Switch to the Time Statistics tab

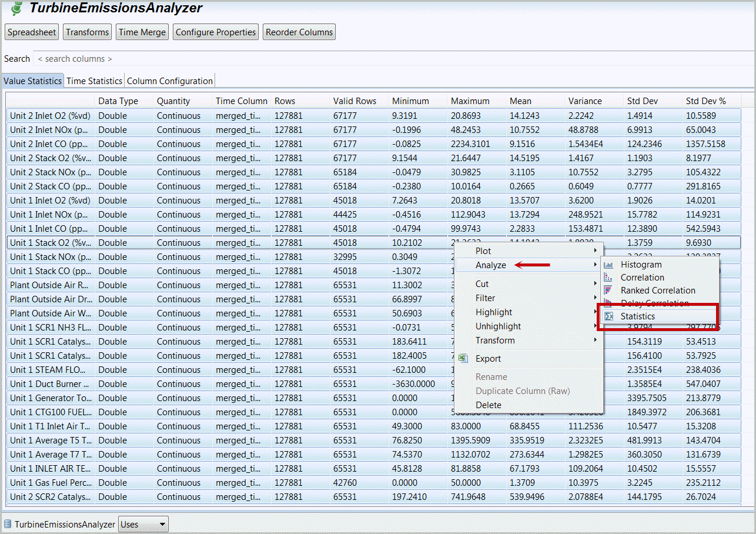tap(94, 81)
